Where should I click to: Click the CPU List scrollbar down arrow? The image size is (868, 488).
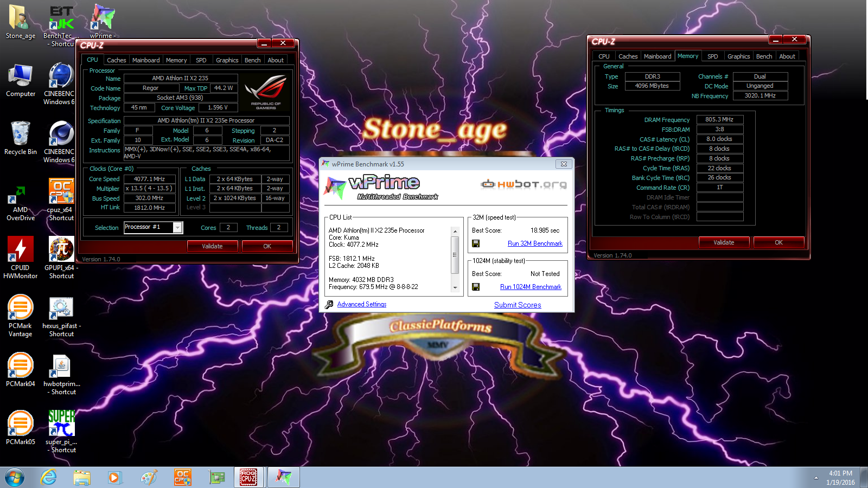point(455,288)
